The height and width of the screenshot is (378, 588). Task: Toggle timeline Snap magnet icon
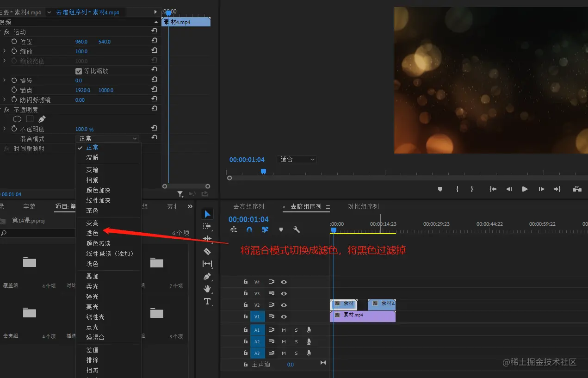pos(249,229)
